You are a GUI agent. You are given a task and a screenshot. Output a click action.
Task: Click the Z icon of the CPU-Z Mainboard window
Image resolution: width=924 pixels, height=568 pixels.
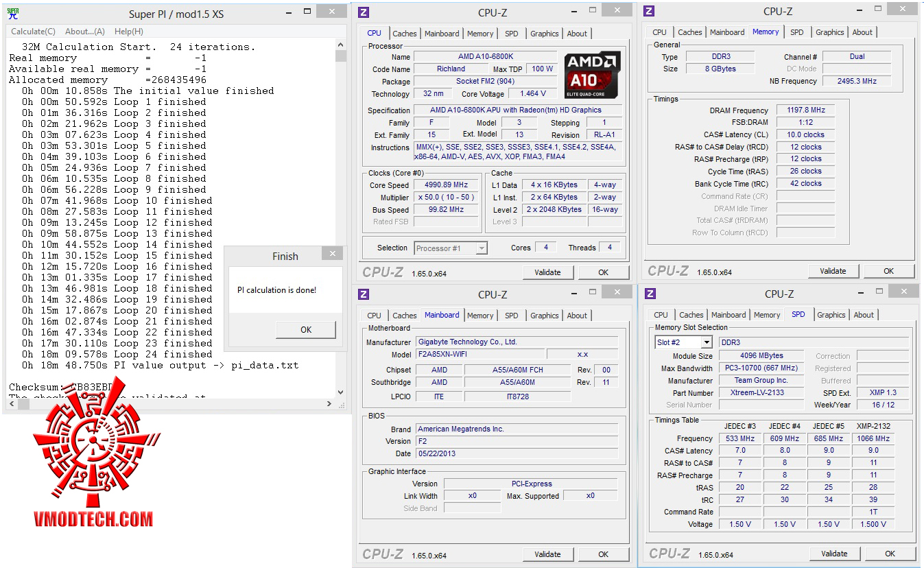click(x=364, y=294)
